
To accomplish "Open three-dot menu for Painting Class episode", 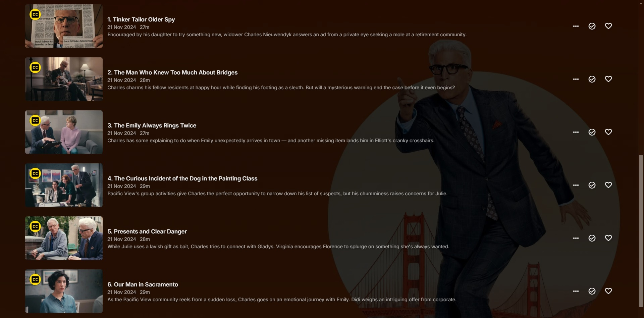I will (576, 185).
